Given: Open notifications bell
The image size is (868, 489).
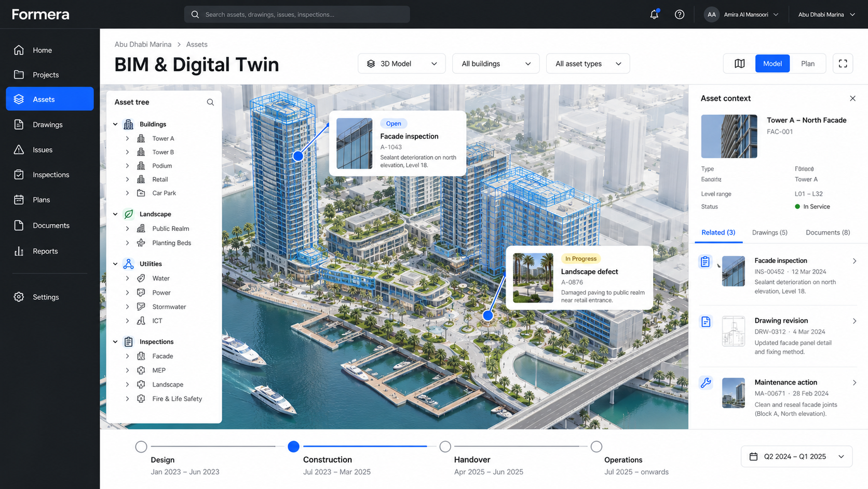Looking at the screenshot, I should [654, 15].
